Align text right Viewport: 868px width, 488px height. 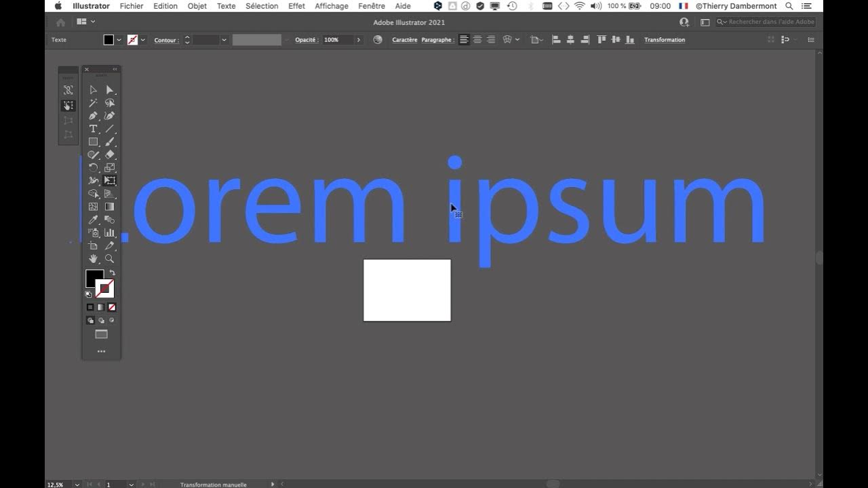pos(491,40)
